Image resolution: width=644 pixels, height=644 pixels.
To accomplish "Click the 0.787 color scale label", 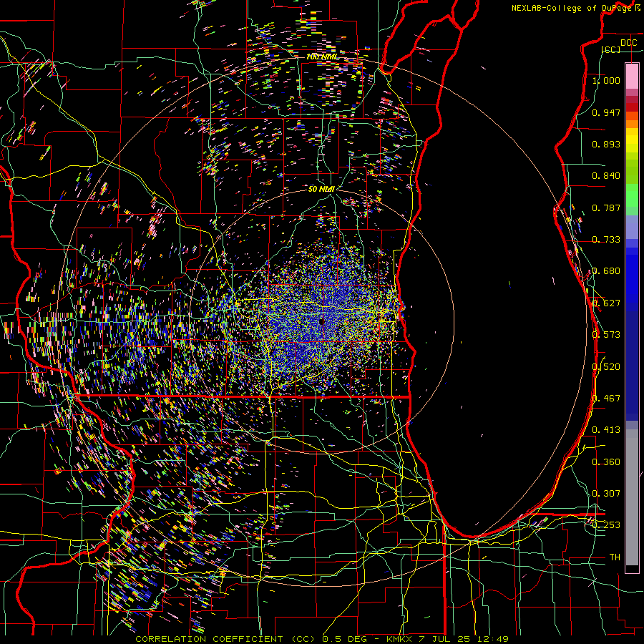I will pos(606,208).
